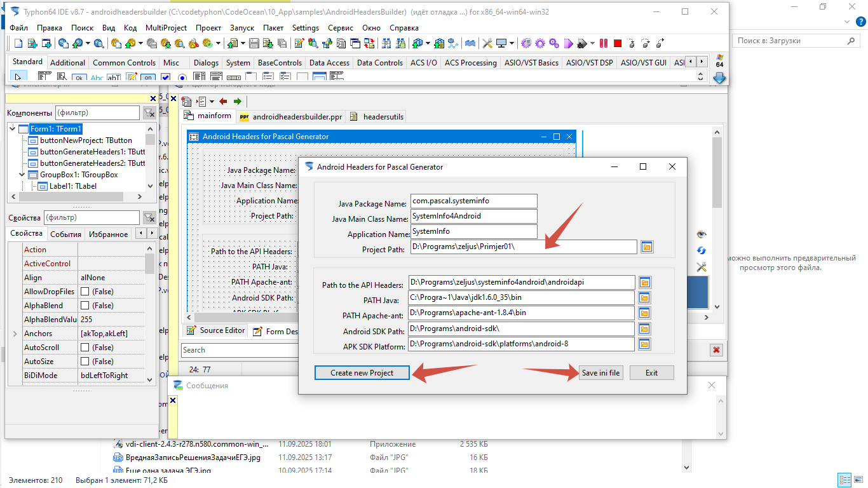
Task: Click the red back navigation arrow
Action: click(223, 102)
